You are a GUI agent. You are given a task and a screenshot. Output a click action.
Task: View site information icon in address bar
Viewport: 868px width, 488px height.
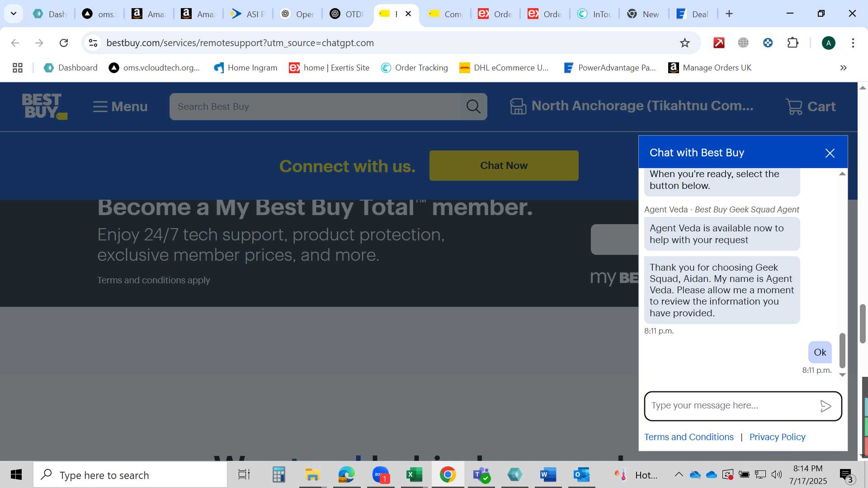93,43
